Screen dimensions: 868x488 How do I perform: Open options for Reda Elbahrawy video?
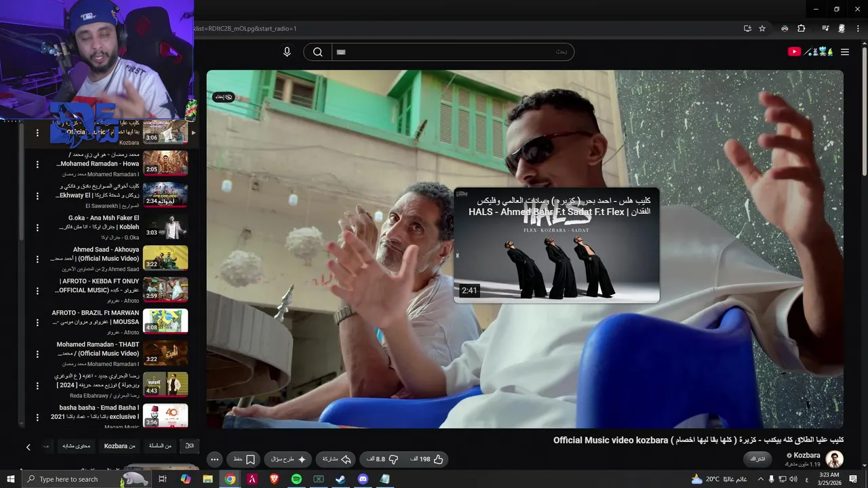tap(37, 385)
